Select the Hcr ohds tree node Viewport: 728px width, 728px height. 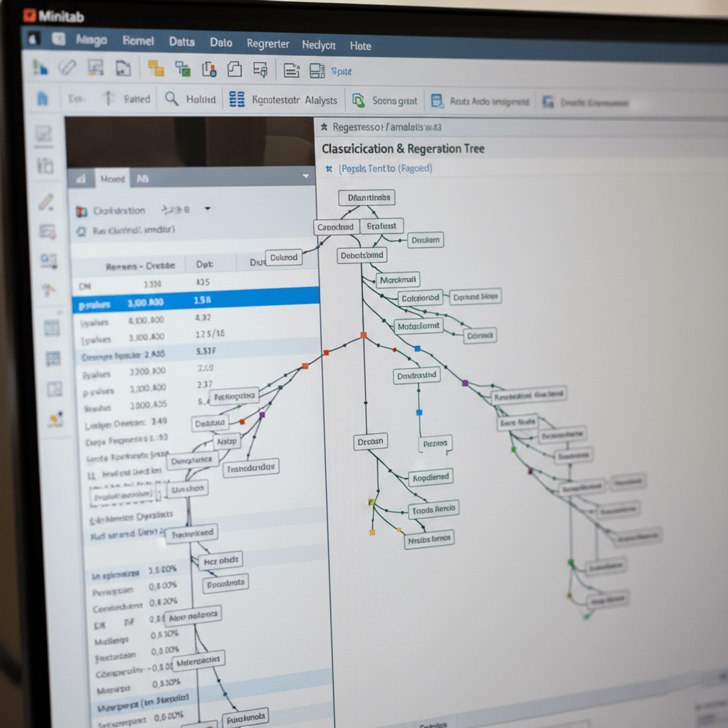[221, 561]
